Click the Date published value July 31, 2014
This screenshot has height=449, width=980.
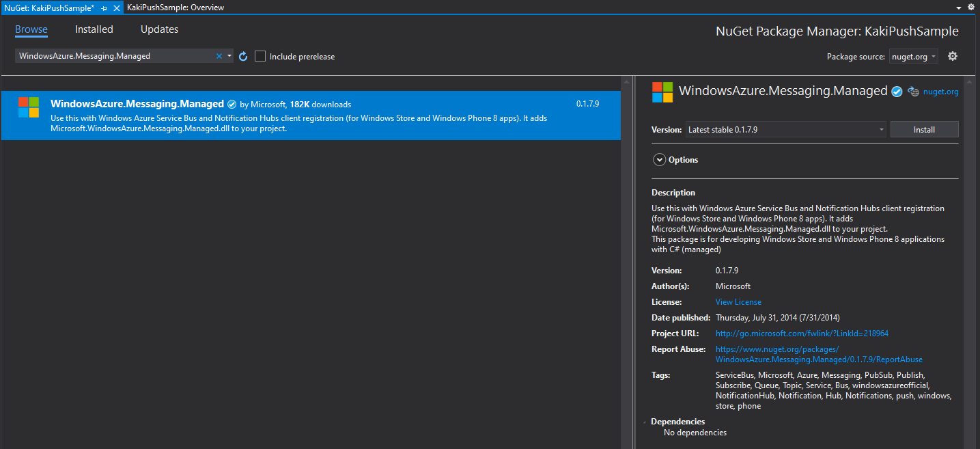778,318
